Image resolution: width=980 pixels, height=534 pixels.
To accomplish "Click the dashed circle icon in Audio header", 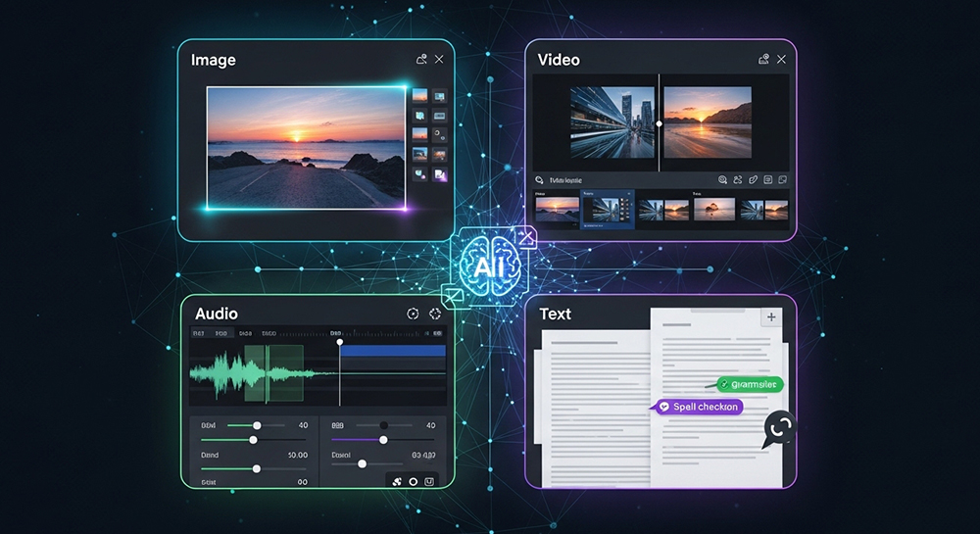I will (x=436, y=314).
